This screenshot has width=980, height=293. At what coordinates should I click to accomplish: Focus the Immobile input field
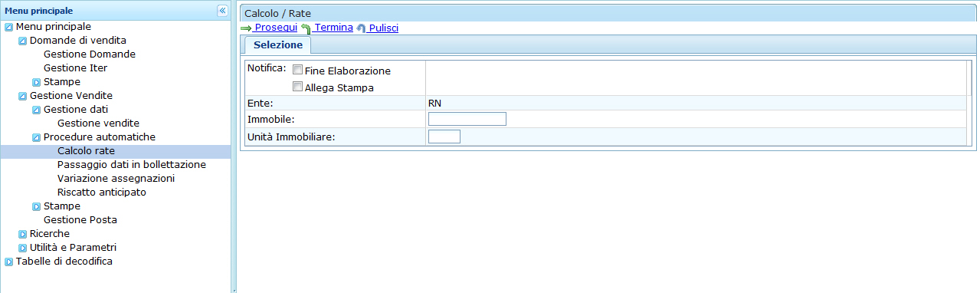[x=467, y=119]
